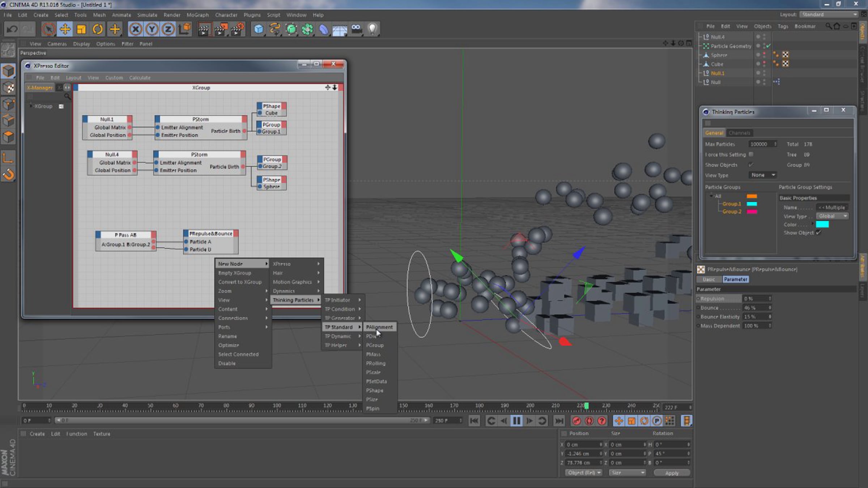Open the Cameras viewport menu
This screenshot has height=488, width=868.
coord(57,44)
